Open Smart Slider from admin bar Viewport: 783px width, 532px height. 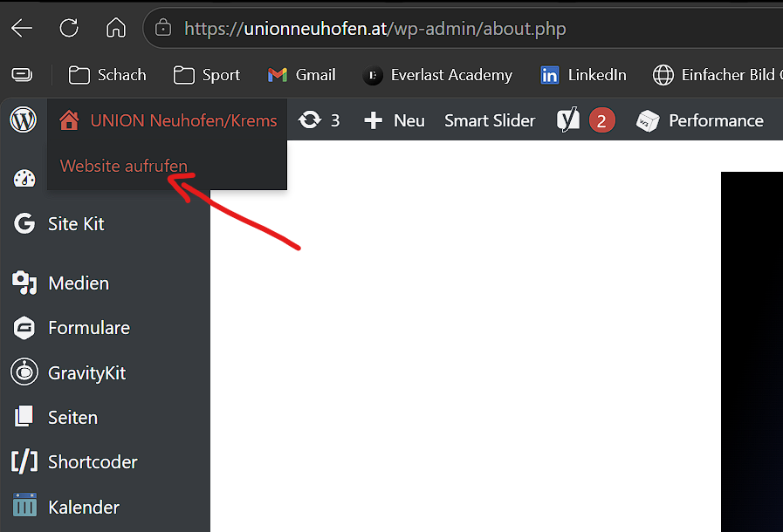490,120
